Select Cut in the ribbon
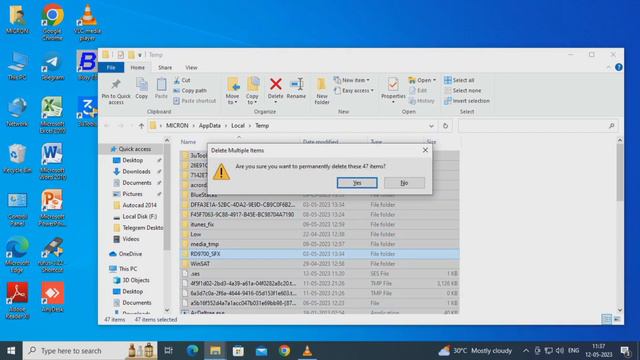This screenshot has height=360, width=640. coord(182,80)
